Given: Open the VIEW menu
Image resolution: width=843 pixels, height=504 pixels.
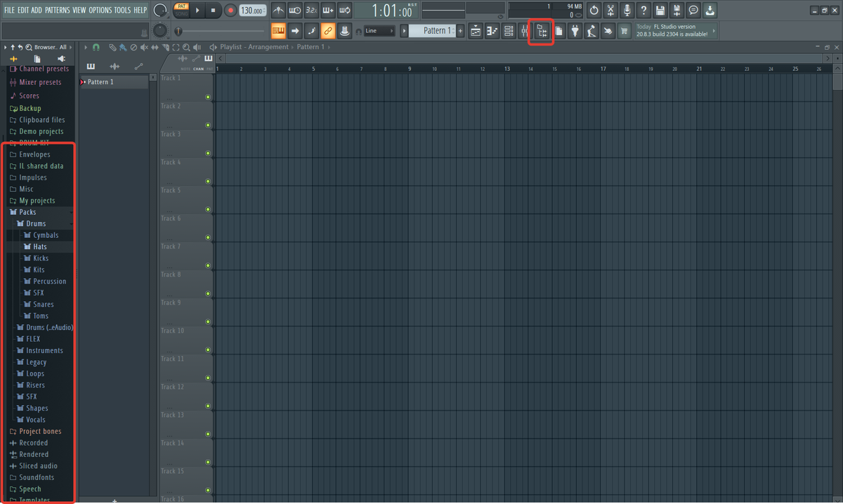Looking at the screenshot, I should pos(79,10).
